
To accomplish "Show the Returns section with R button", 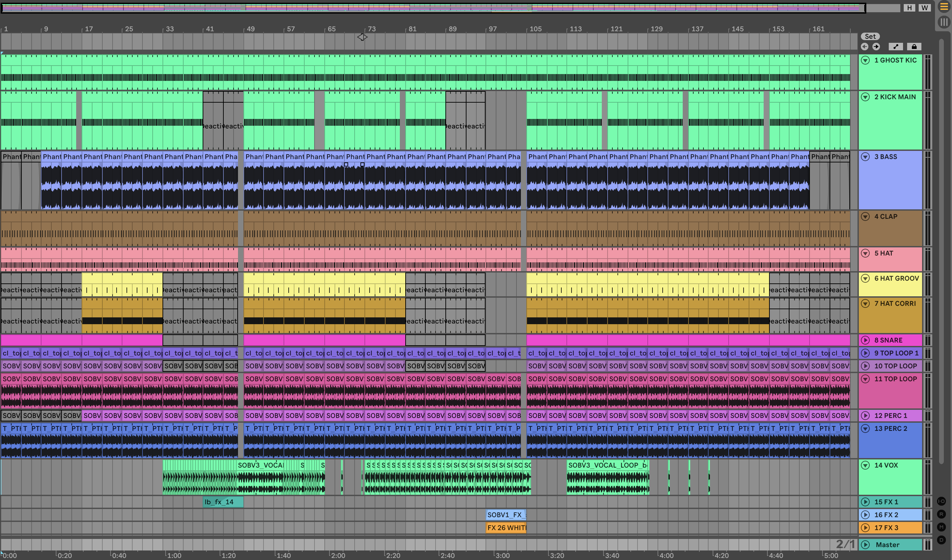I will [941, 514].
